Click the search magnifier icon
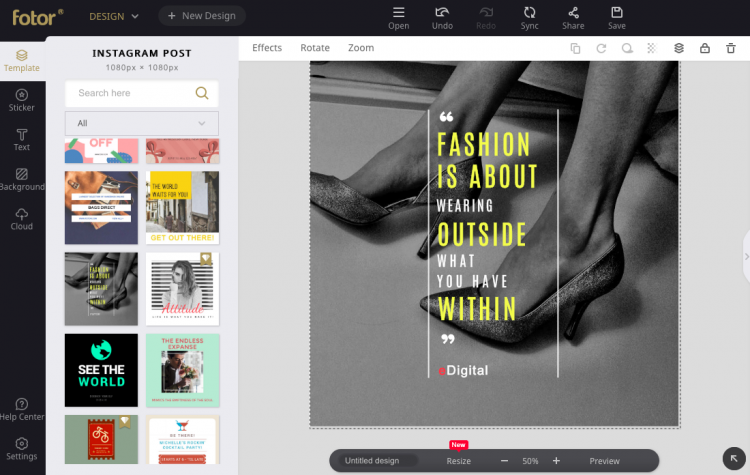 (202, 93)
